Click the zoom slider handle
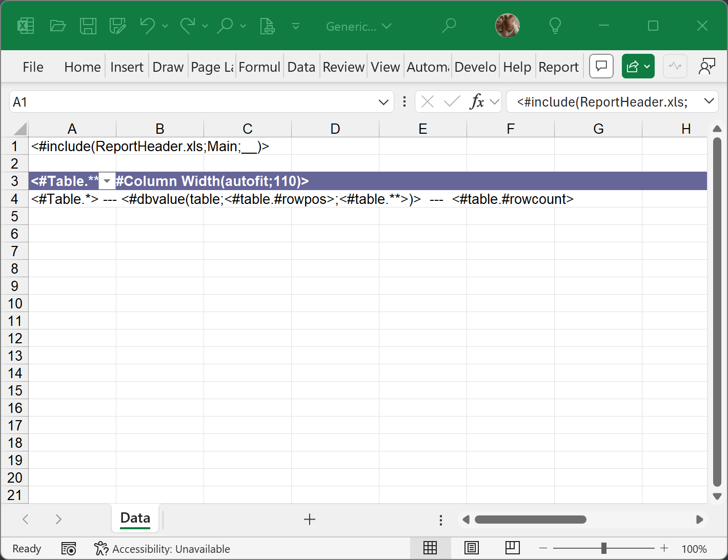Screen dimensions: 728x560 coord(604,548)
